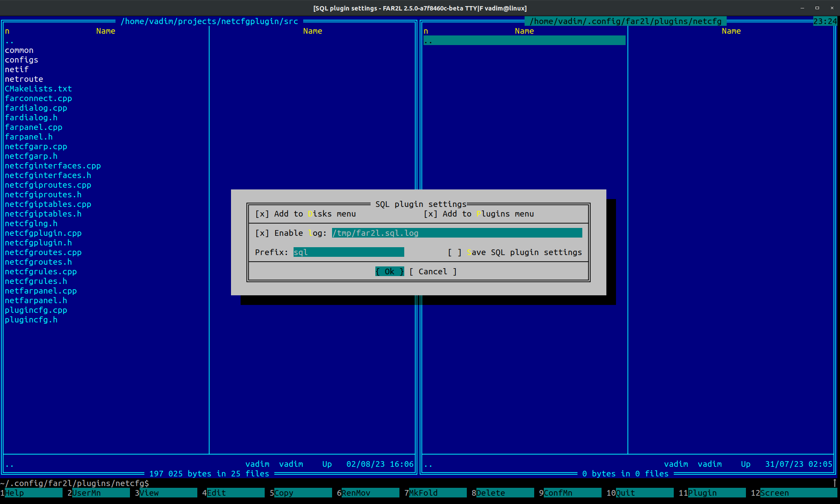Screen dimensions: 840x504
Task: Click the left panel sort mode letter n
Action: pos(7,31)
